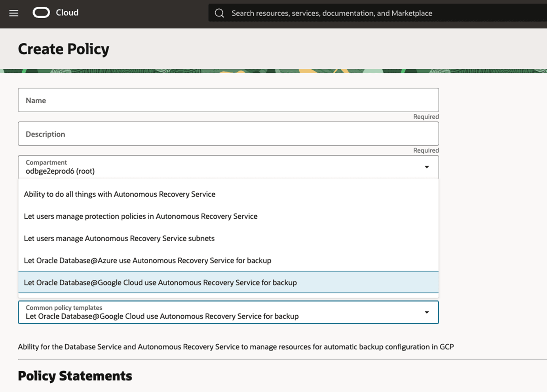The image size is (547, 392).
Task: Click the Required label under Name
Action: 425,116
